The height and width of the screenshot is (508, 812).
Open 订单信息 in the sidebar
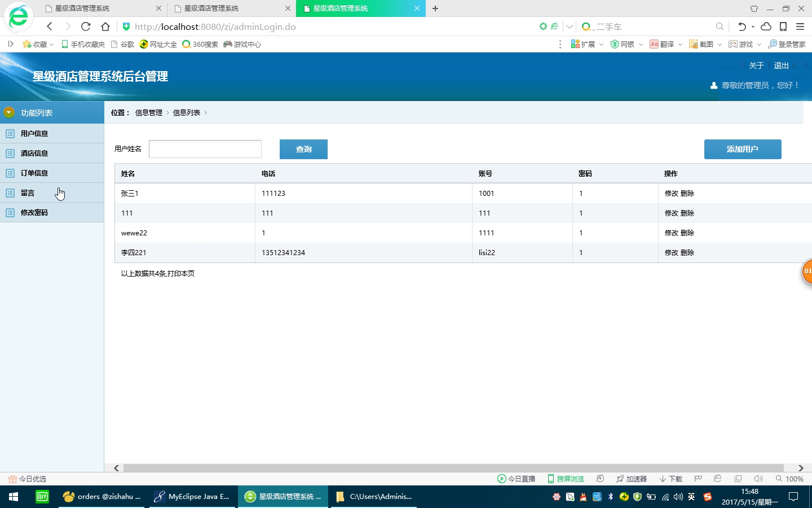[52, 173]
